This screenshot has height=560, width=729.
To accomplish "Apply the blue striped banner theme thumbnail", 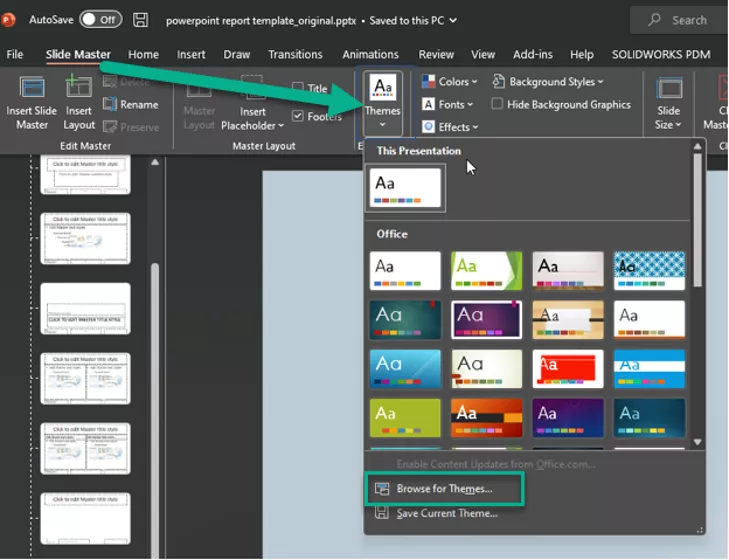I will click(649, 369).
